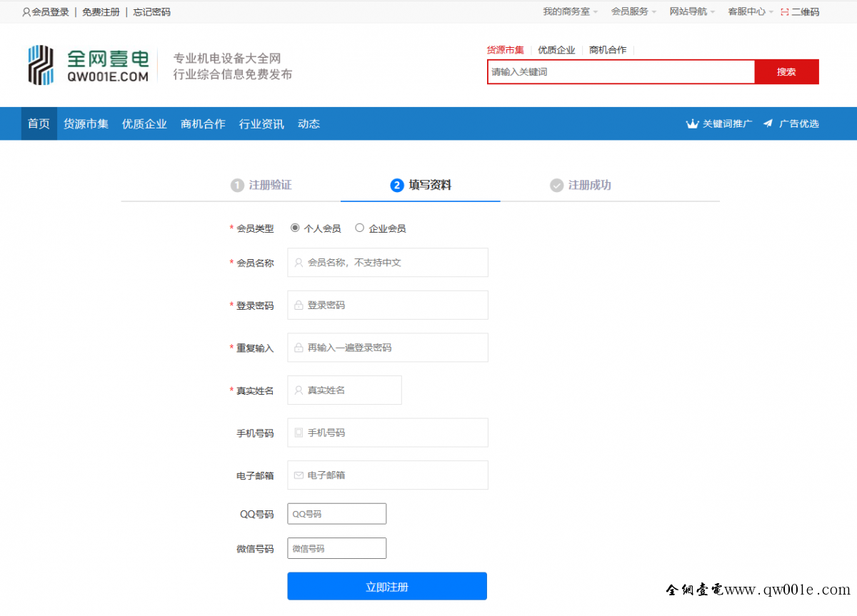The height and width of the screenshot is (616, 857).
Task: Focus the 会员名称 input field
Action: pos(388,263)
